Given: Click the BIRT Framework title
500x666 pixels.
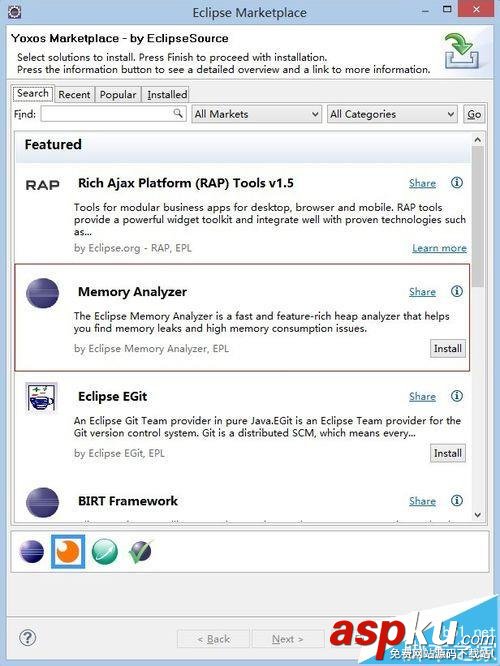Looking at the screenshot, I should (x=128, y=501).
